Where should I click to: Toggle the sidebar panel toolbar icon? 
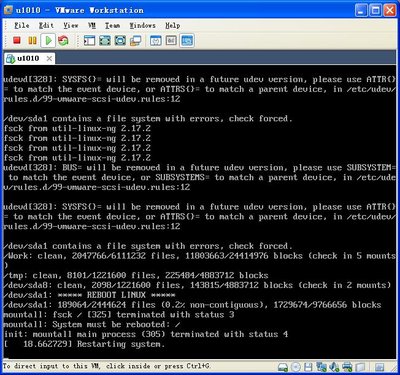pyautogui.click(x=89, y=41)
